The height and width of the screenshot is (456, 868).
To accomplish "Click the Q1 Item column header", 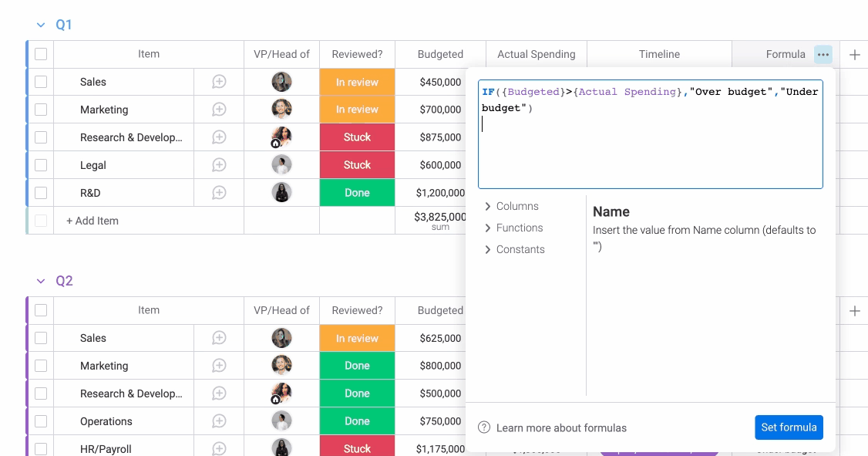I will (x=148, y=54).
